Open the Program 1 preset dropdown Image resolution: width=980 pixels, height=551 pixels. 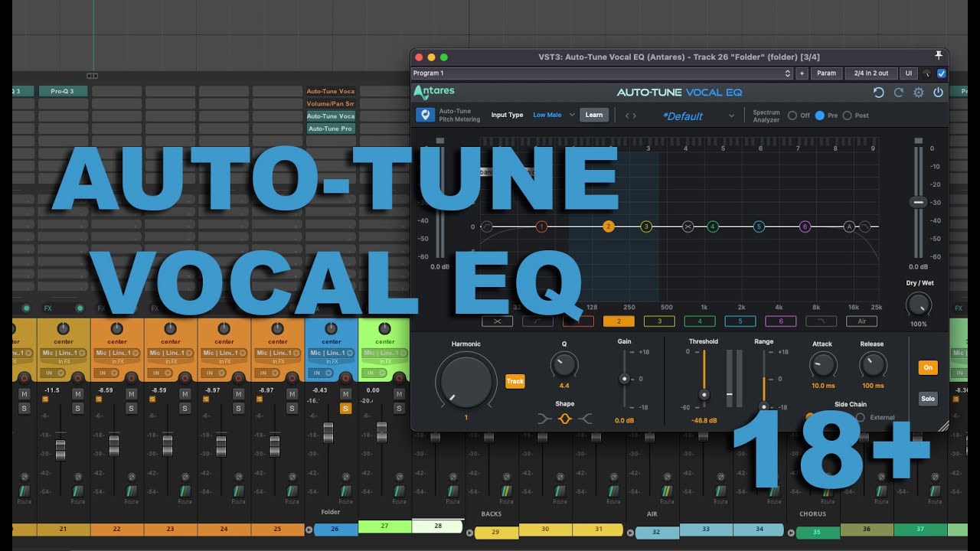point(602,73)
